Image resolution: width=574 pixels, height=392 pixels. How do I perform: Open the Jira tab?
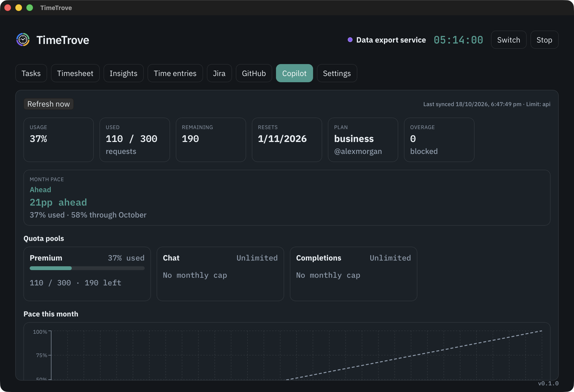click(219, 73)
